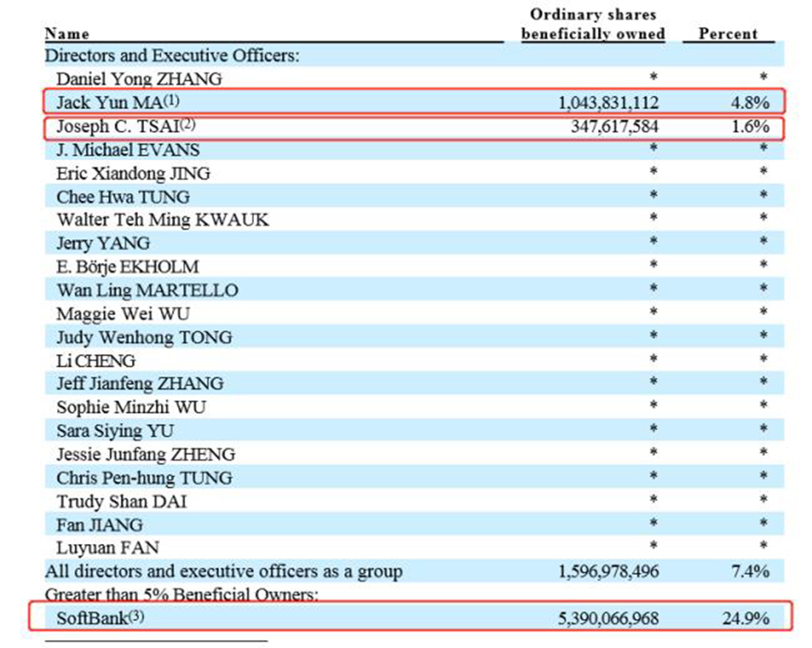
Task: Select SoftBank's 24.9% value
Action: [x=746, y=618]
